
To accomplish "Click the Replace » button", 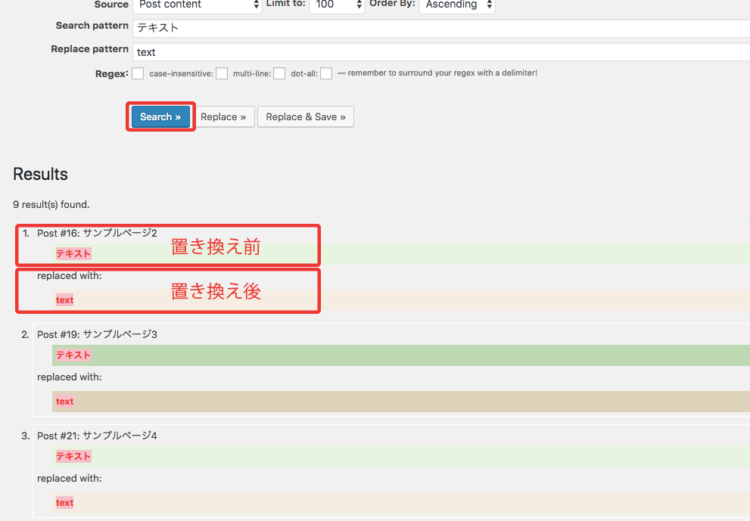I will tap(223, 117).
